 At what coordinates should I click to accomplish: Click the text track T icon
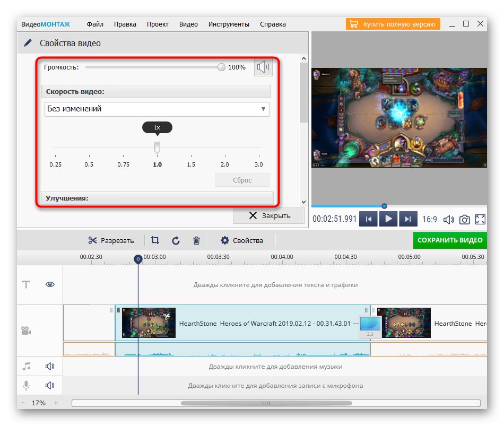[26, 284]
